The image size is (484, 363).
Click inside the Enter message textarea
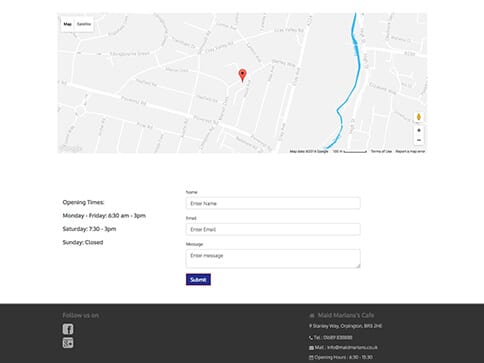click(x=273, y=259)
